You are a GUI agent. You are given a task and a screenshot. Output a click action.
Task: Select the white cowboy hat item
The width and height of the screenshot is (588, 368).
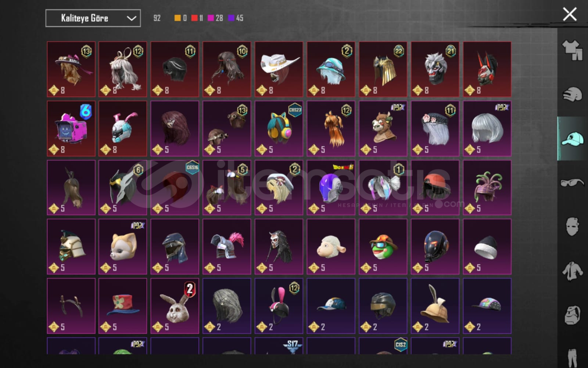point(279,69)
